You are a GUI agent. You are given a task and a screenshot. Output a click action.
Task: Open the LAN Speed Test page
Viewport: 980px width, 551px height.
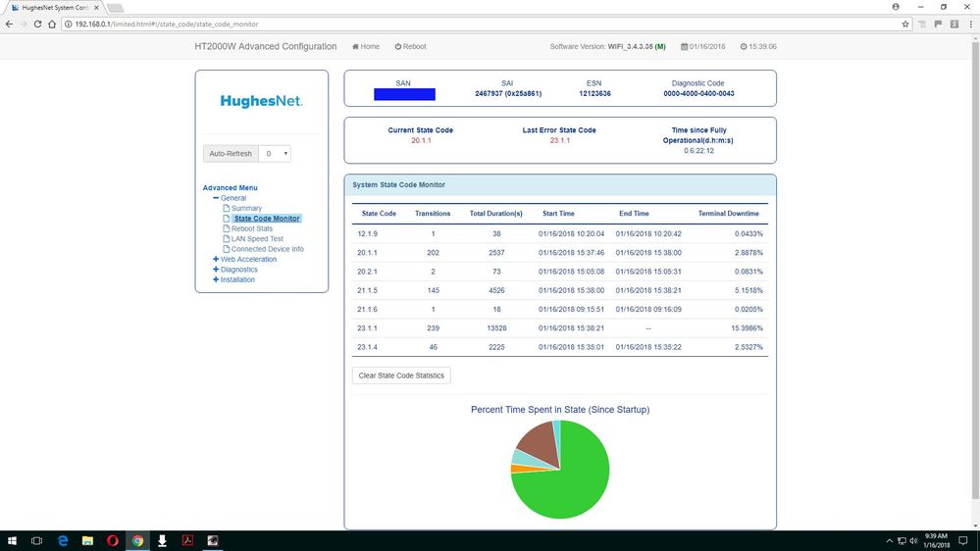coord(257,239)
